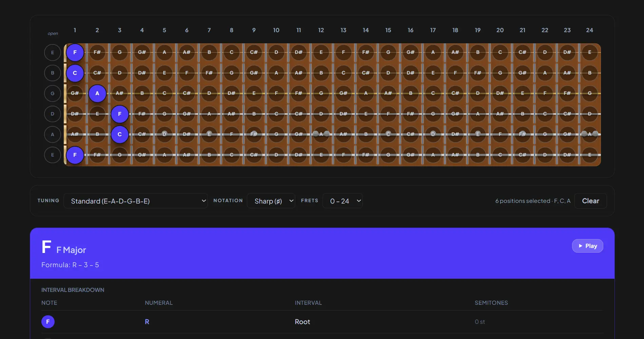The image size is (644, 339).
Task: Deselect F on high E string fret 1
Action: coord(75,52)
